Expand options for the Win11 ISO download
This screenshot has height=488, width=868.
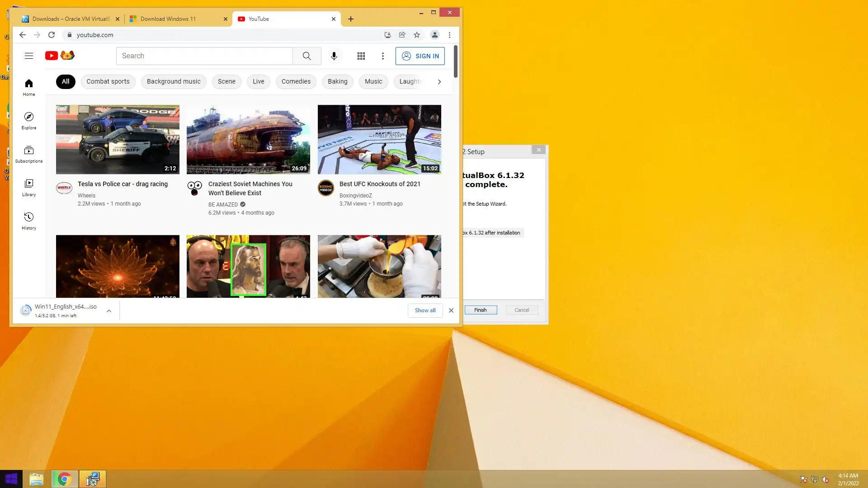pyautogui.click(x=109, y=311)
